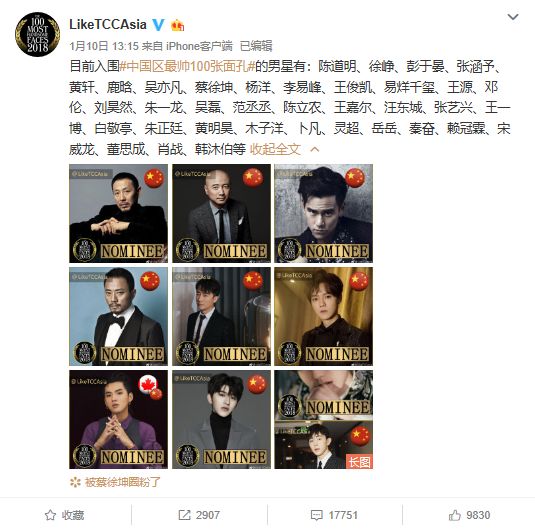
Task: Click the 被蔡徐坤圈粉了 fan tag
Action: (x=122, y=482)
